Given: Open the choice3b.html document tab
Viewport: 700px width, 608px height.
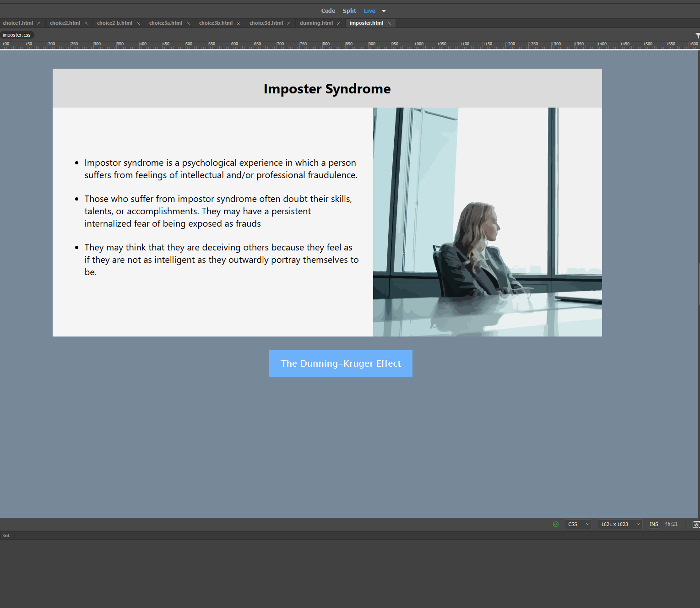Looking at the screenshot, I should [216, 23].
